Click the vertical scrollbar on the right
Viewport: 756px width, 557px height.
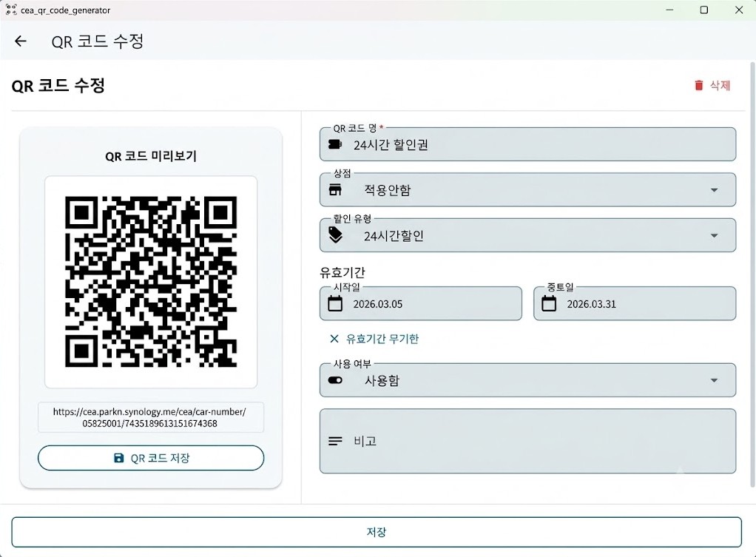pos(752,275)
